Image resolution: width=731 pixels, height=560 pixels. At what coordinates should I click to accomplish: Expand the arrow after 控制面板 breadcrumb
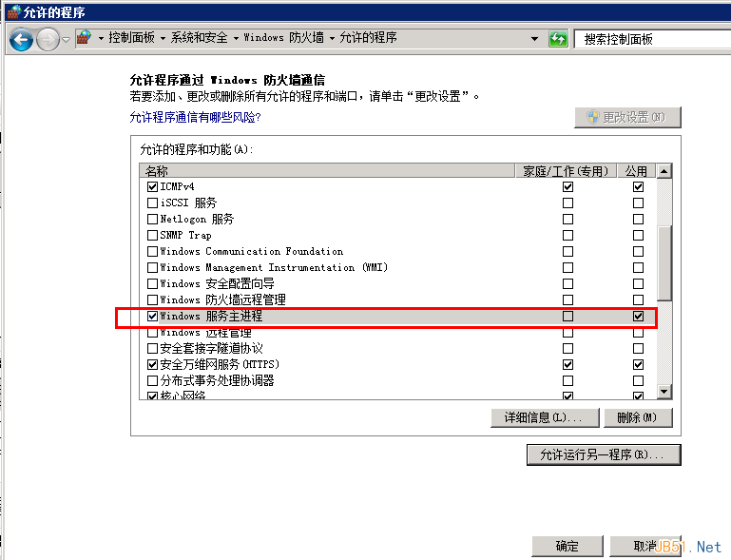click(163, 39)
